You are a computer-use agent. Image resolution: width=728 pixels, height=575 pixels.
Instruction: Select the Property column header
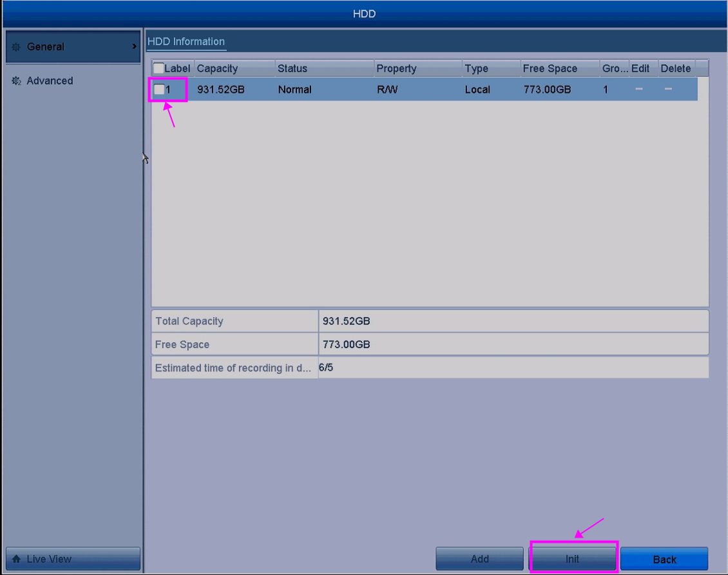(396, 68)
